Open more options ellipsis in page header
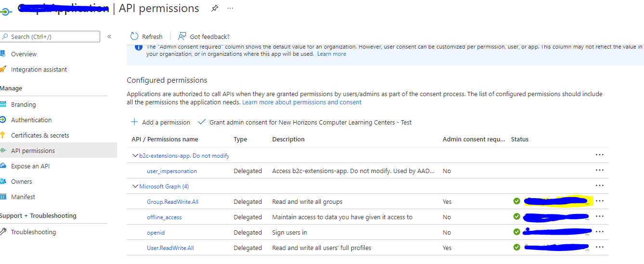The image size is (644, 264). [230, 8]
